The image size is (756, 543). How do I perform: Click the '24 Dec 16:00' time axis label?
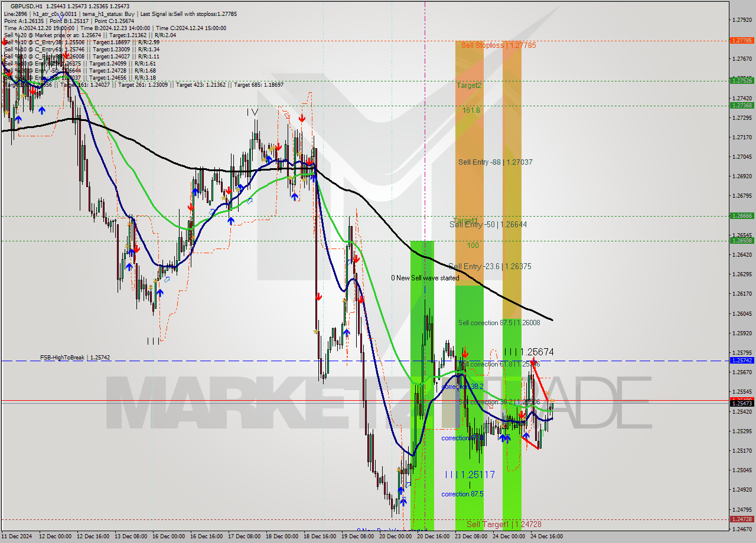coord(546,537)
